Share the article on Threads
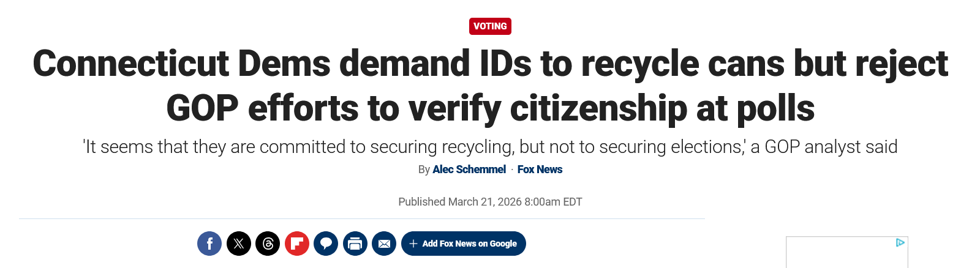980x268 pixels. click(x=268, y=244)
